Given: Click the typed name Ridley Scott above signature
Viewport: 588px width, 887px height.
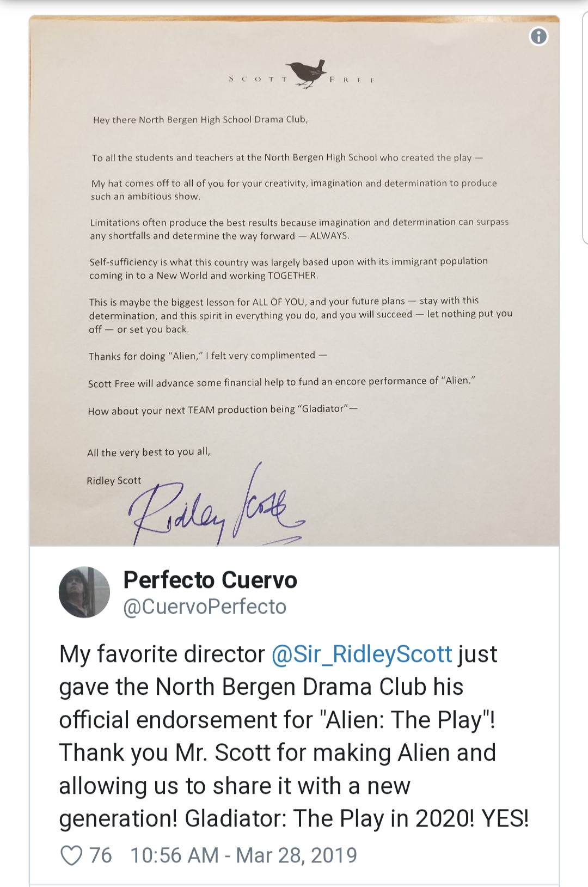Looking at the screenshot, I should pos(114,480).
